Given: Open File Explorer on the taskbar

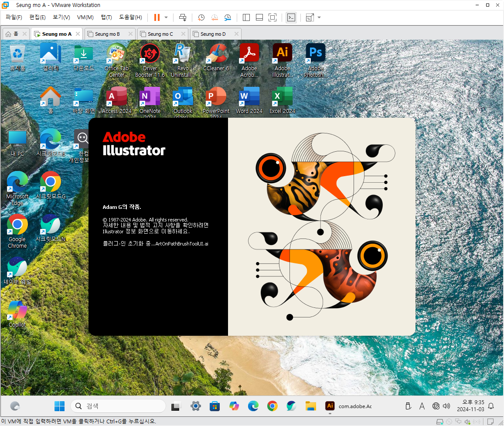Looking at the screenshot, I should [x=311, y=406].
